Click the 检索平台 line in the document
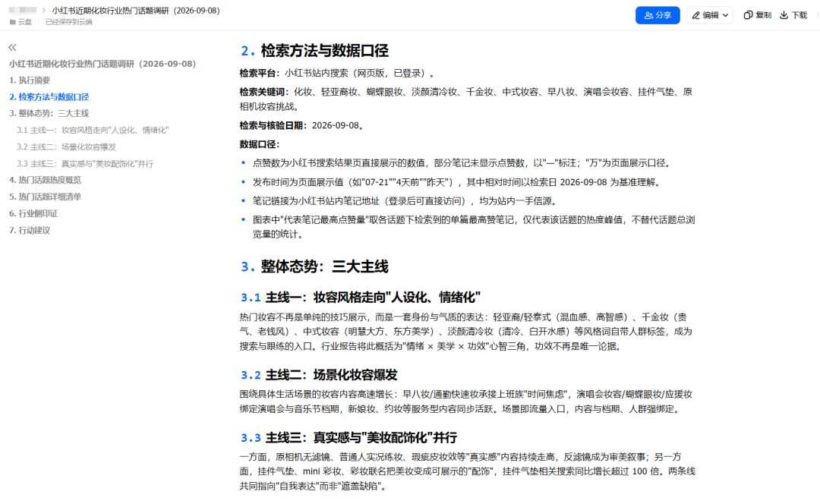Image resolution: width=820 pixels, height=504 pixels. click(x=337, y=73)
